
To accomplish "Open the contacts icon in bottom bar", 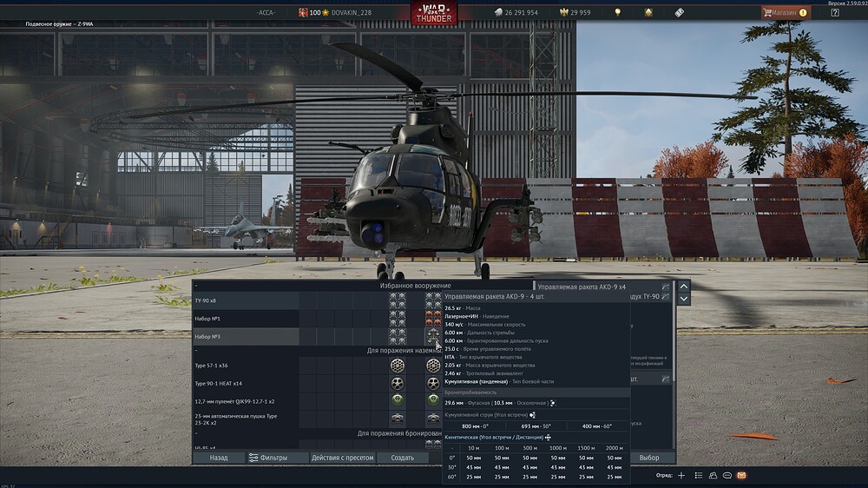I will 713,475.
